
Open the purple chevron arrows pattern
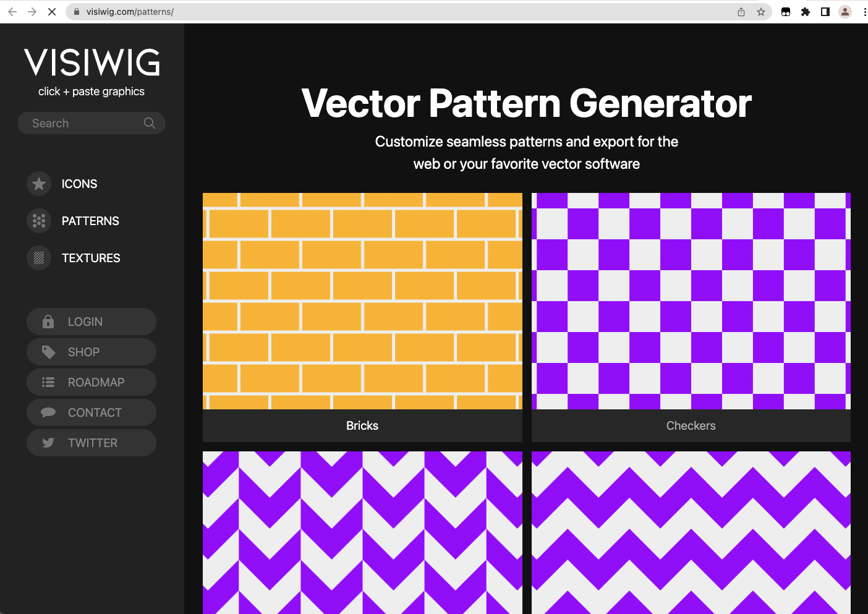(362, 532)
